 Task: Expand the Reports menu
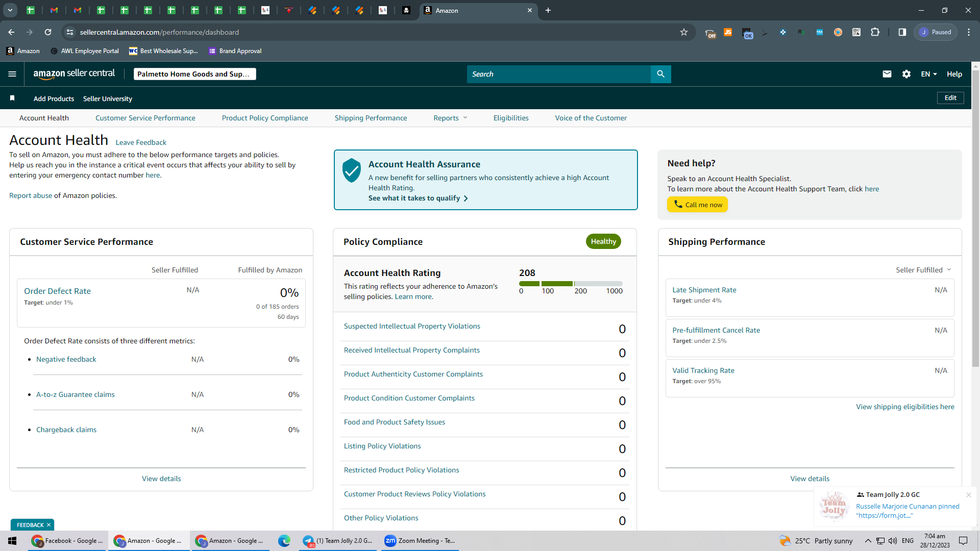[x=450, y=118]
